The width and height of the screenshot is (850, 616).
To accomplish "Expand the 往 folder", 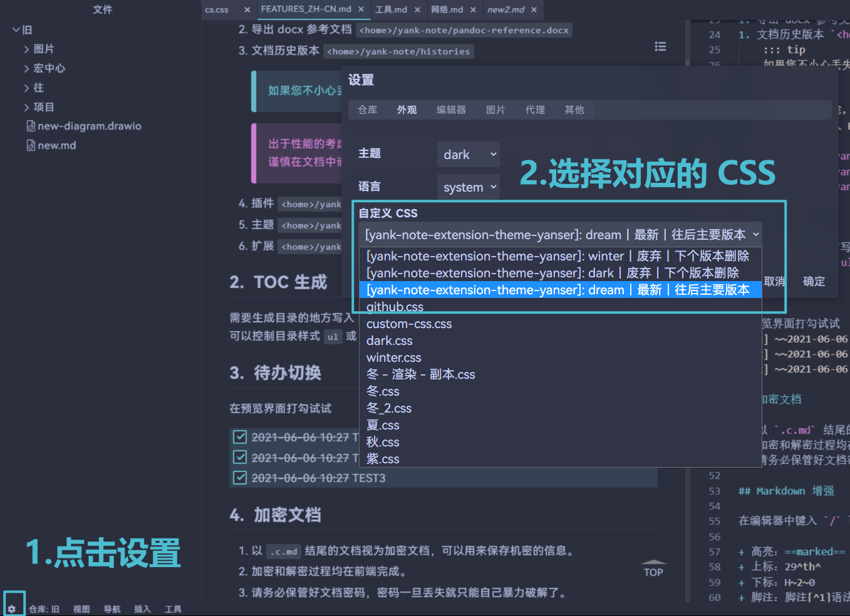I will [x=26, y=88].
